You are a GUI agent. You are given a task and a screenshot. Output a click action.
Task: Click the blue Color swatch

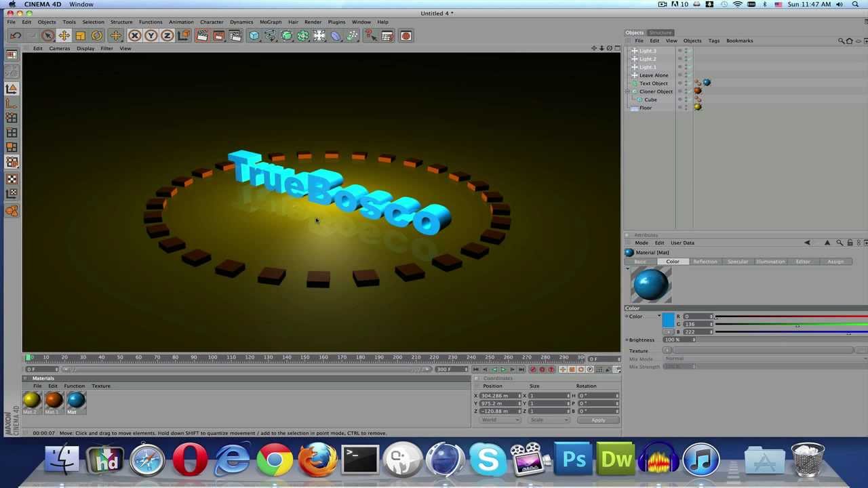coord(669,320)
